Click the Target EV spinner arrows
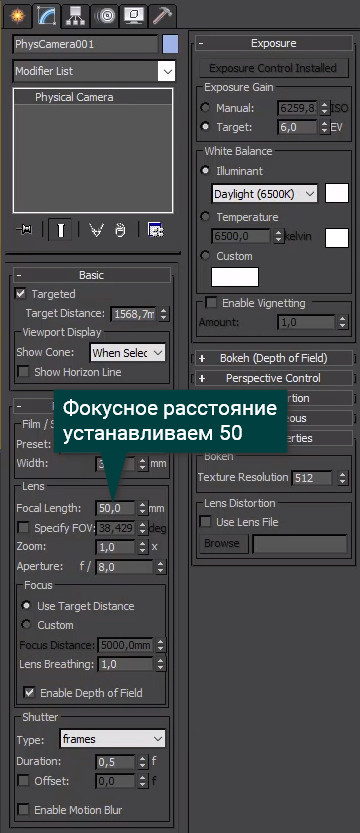Image resolution: width=360 pixels, height=833 pixels. (x=324, y=128)
